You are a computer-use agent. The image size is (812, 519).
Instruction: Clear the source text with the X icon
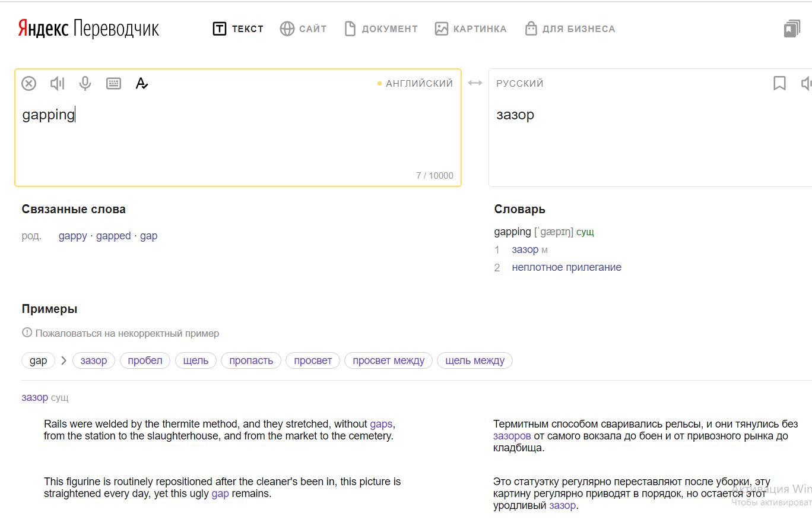click(28, 84)
